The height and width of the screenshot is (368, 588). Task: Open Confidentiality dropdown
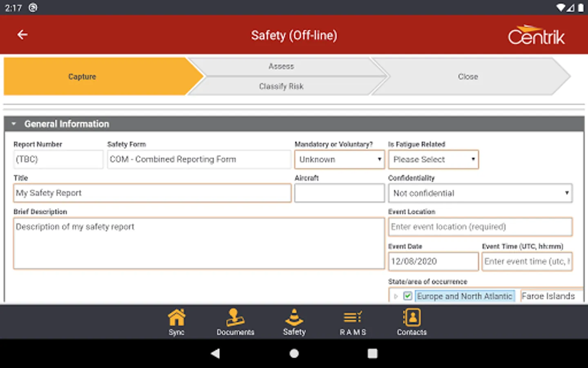pyautogui.click(x=480, y=193)
